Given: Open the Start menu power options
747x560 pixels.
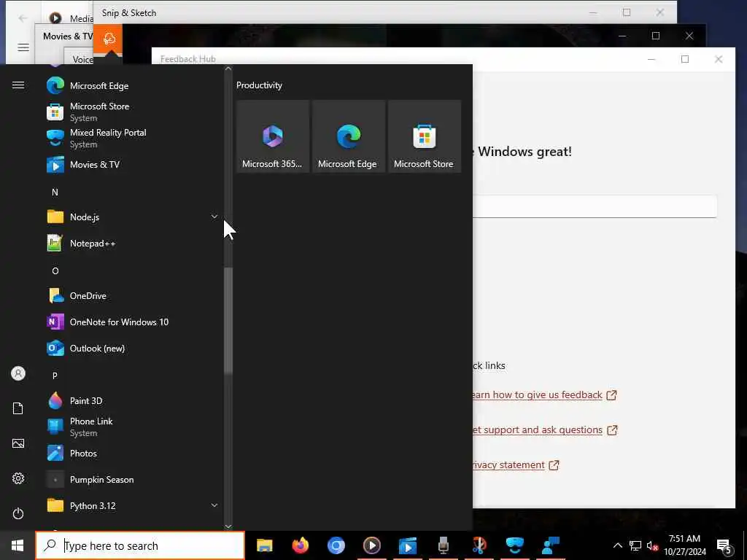Looking at the screenshot, I should (x=18, y=513).
